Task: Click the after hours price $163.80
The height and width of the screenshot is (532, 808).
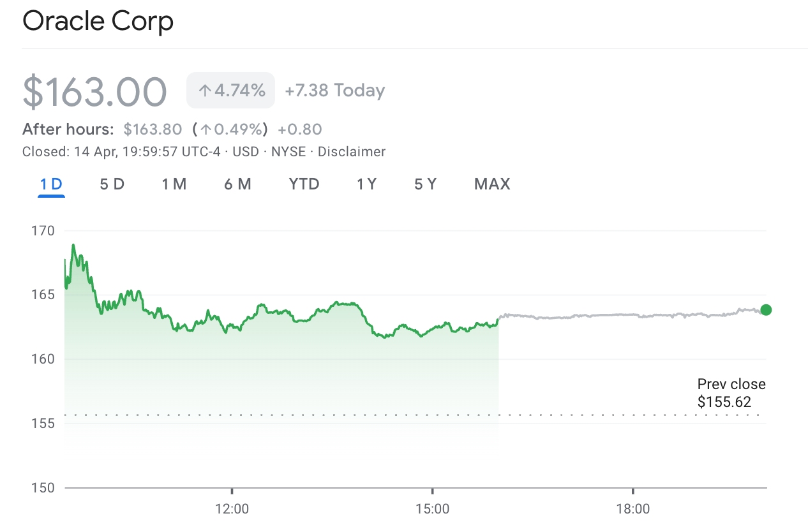Action: [x=153, y=129]
